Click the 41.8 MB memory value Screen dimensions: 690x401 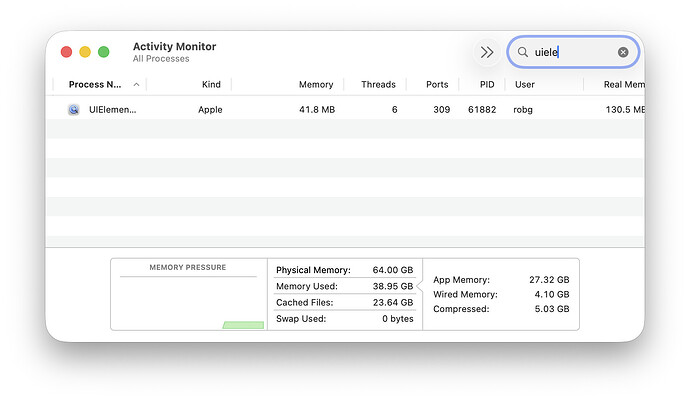(317, 110)
